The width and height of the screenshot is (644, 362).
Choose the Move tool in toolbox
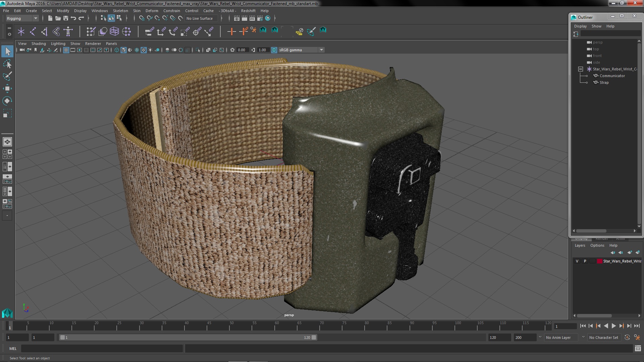pyautogui.click(x=7, y=88)
